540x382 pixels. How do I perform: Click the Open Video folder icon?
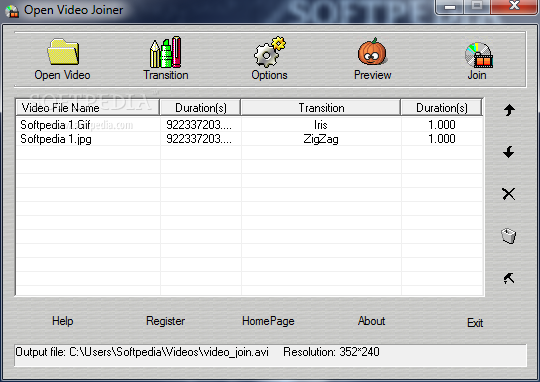[x=63, y=52]
